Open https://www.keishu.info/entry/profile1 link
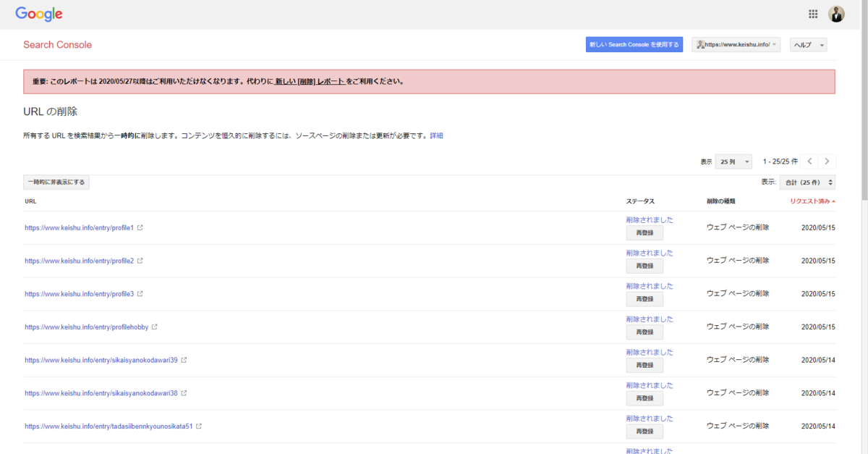This screenshot has width=868, height=454. coord(80,227)
